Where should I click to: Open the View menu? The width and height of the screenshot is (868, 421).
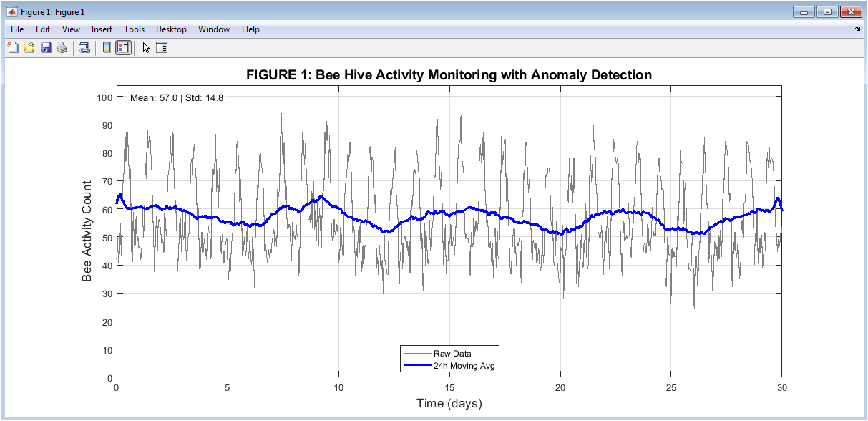pyautogui.click(x=71, y=29)
